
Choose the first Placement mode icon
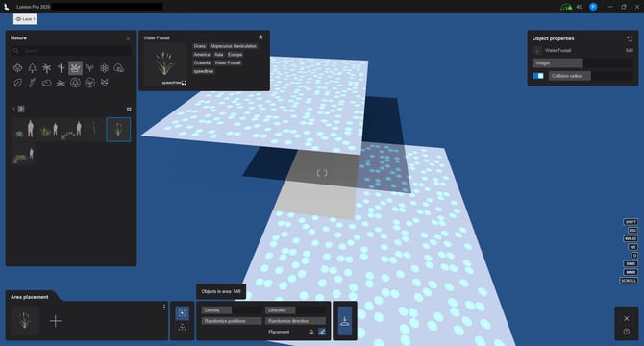point(310,332)
